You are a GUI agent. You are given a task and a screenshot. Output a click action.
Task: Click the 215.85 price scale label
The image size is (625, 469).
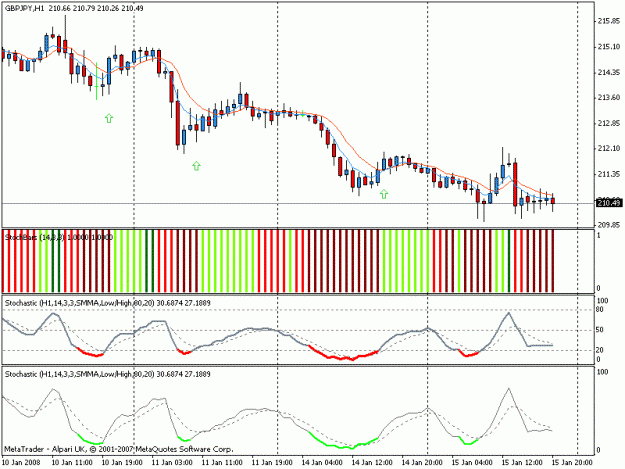tap(609, 22)
